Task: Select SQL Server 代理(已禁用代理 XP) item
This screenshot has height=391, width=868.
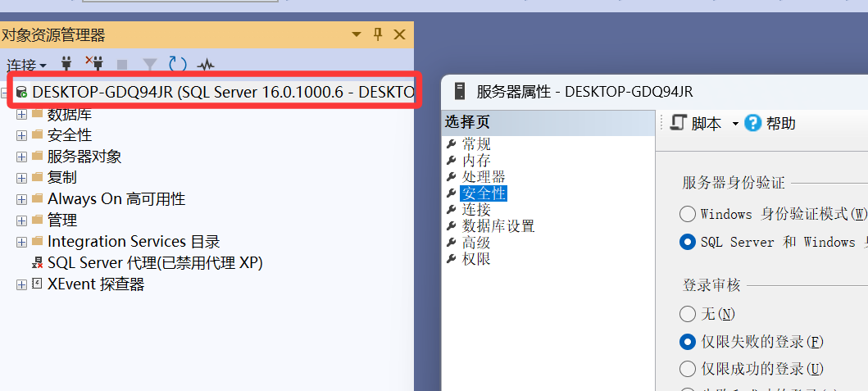Action: coord(155,263)
